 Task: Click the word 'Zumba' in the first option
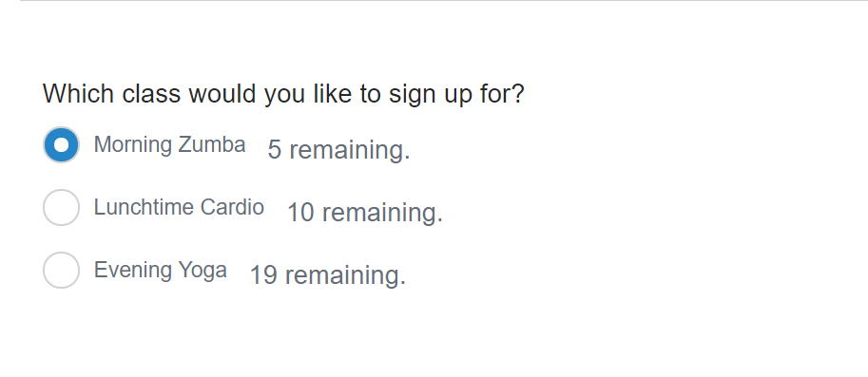pos(211,145)
